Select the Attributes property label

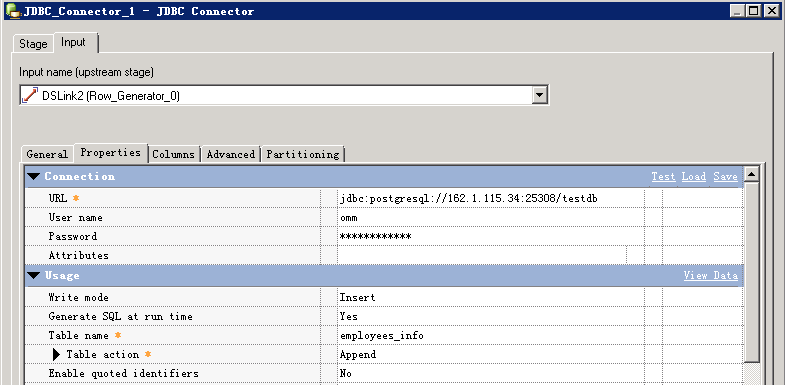tap(79, 255)
